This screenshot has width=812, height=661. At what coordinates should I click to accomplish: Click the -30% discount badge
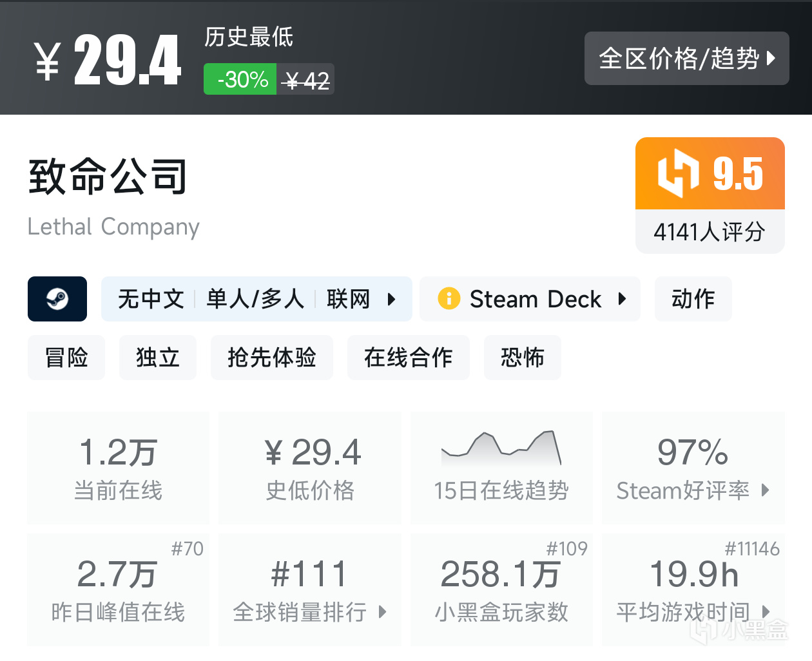pyautogui.click(x=241, y=79)
